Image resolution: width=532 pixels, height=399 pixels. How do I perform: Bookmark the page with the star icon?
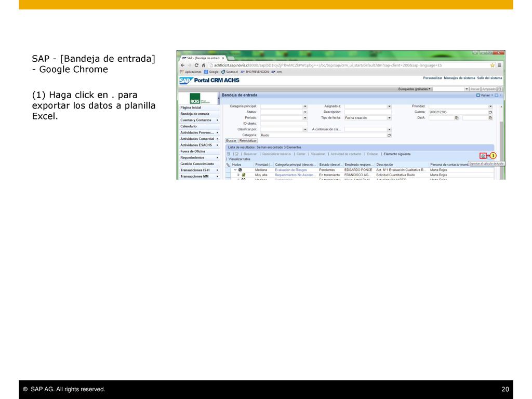pos(493,65)
